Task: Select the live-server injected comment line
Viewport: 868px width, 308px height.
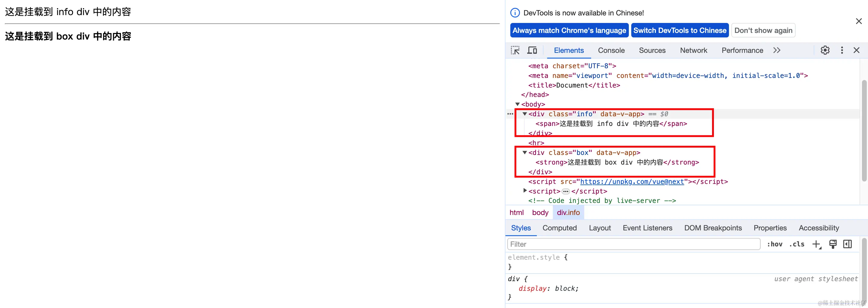Action: pos(602,201)
